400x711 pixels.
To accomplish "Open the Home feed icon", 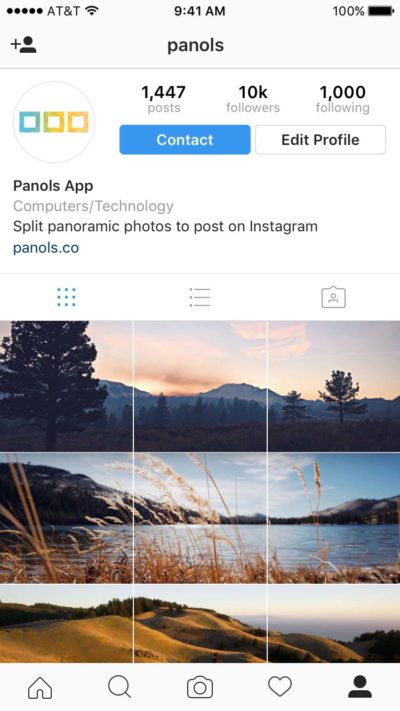I will click(40, 687).
